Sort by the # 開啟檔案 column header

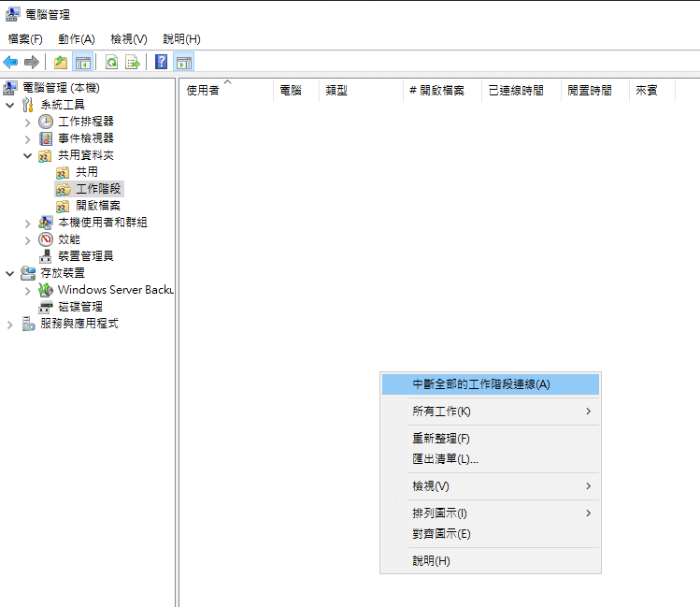[442, 91]
